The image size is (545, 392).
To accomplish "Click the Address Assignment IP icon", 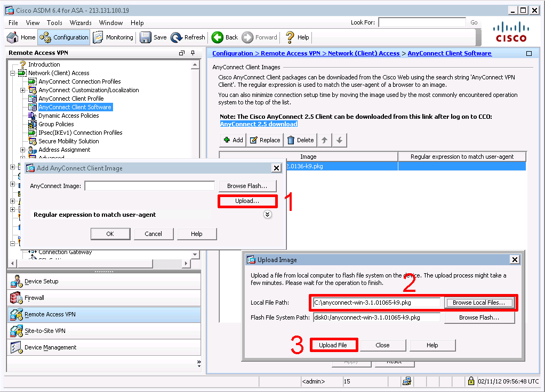I will (x=33, y=150).
